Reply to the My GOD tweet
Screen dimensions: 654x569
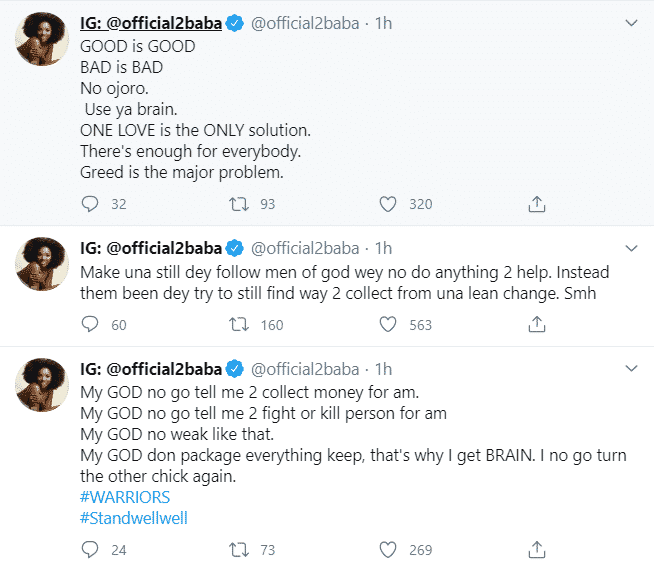pos(90,548)
